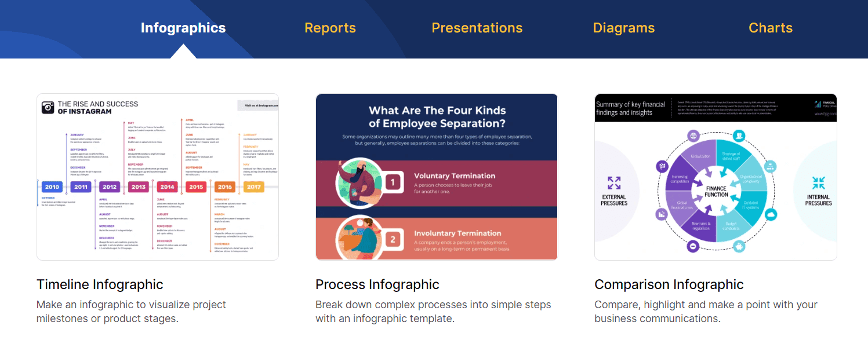This screenshot has height=351, width=868.
Task: Click the 2010 marker on the Instagram timeline
Action: 52,187
